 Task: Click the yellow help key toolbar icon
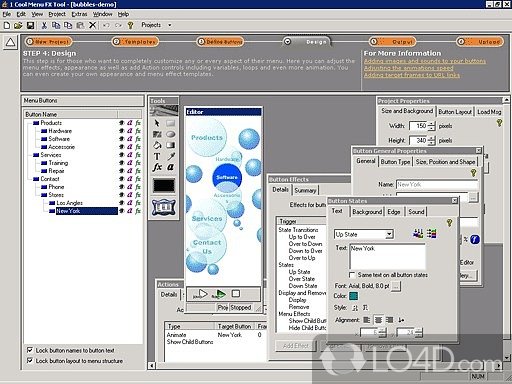130,25
